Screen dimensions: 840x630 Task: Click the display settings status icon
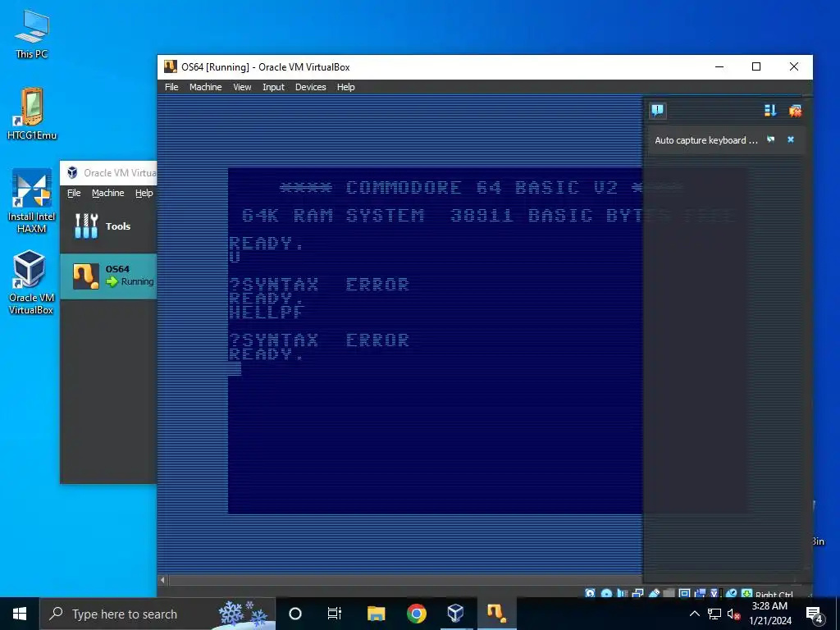coord(685,594)
